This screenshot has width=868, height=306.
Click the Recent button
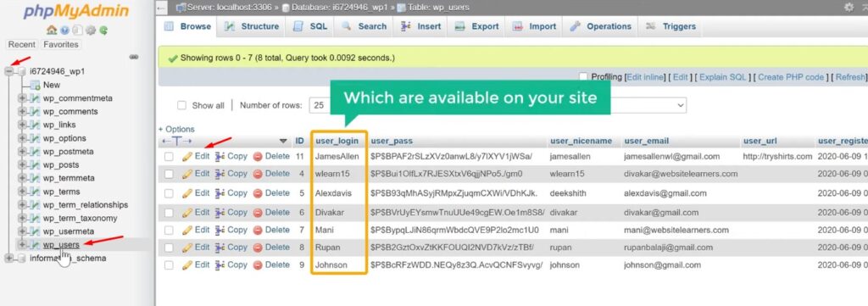click(x=22, y=44)
